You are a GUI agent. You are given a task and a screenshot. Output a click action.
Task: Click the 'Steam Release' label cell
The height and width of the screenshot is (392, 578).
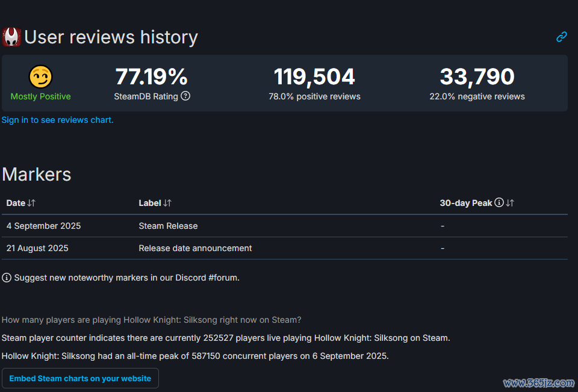(x=168, y=226)
